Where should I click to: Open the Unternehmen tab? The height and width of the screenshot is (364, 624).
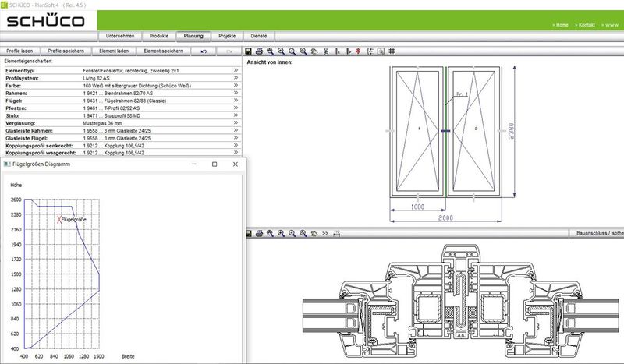click(120, 36)
